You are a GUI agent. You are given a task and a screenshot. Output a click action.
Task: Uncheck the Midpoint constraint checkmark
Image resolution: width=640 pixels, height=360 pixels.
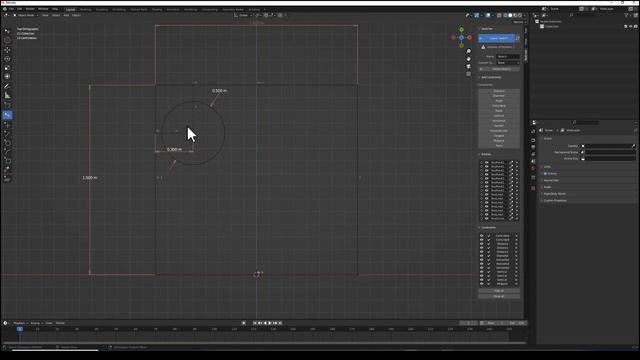click(x=489, y=284)
